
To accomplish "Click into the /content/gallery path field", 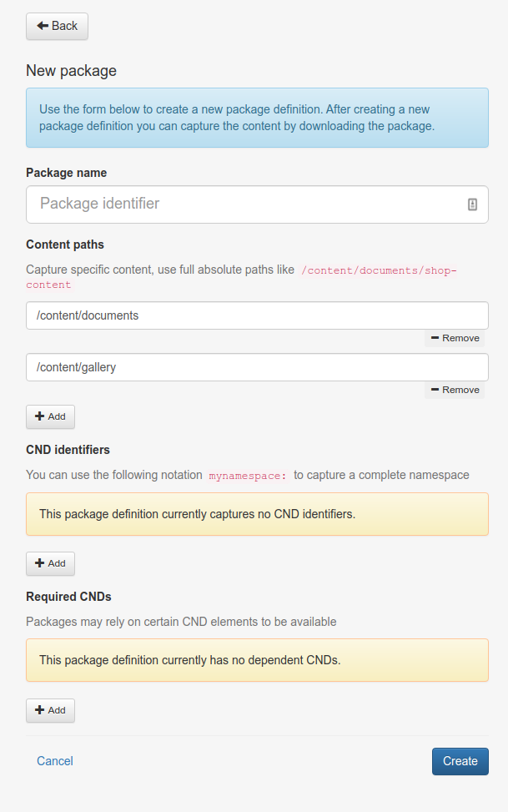I will point(257,367).
